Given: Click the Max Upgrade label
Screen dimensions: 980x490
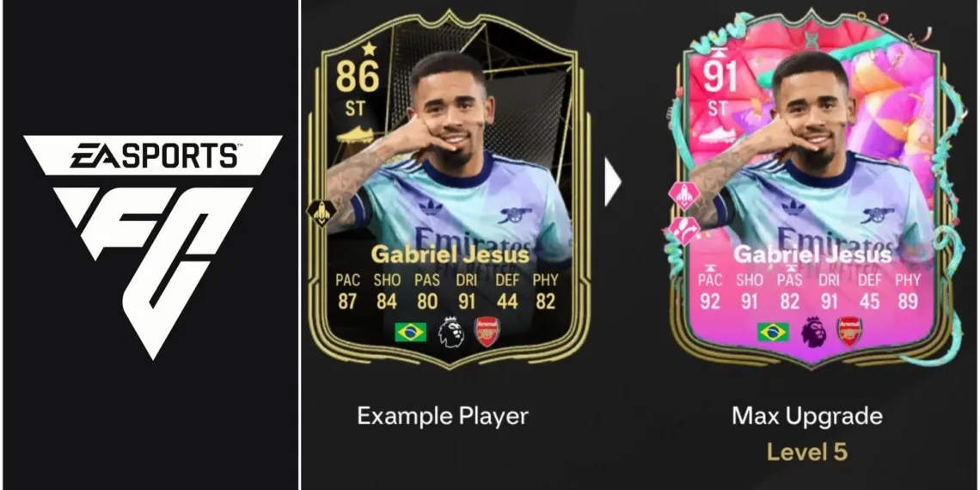Looking at the screenshot, I should (807, 415).
